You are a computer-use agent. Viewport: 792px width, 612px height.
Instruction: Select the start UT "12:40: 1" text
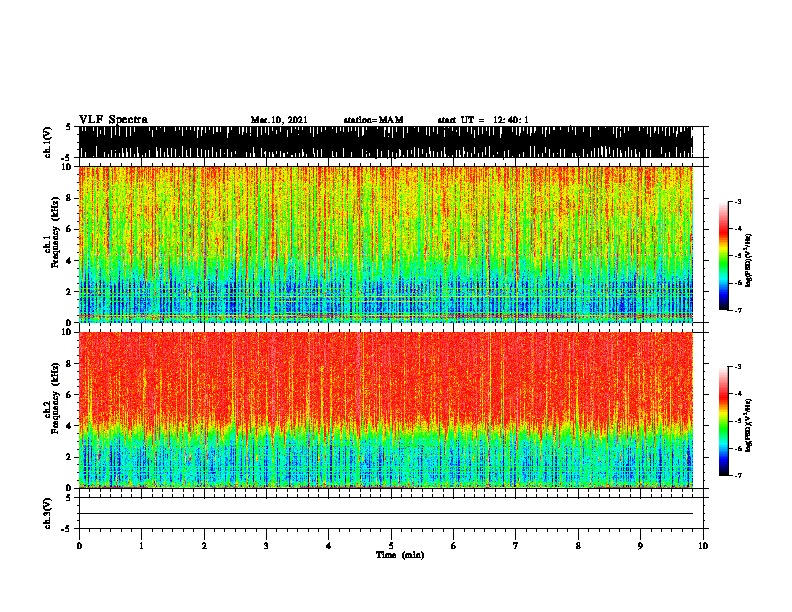511,120
